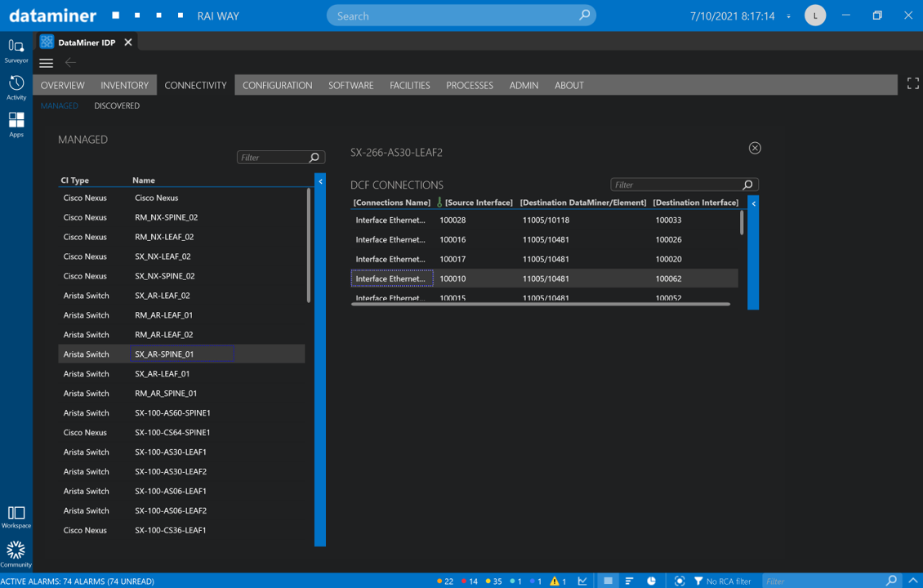Click the magnifier in the Managed filter box
923x588 pixels.
(314, 157)
